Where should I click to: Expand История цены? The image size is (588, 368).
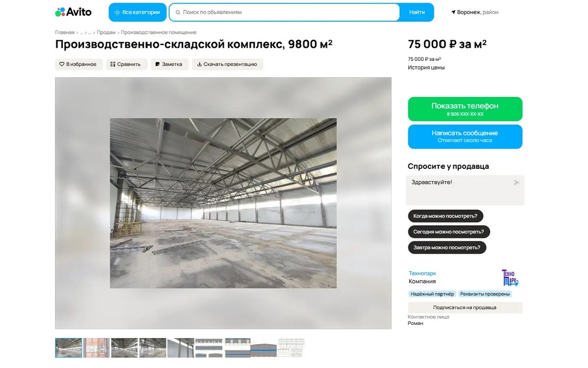pos(426,68)
